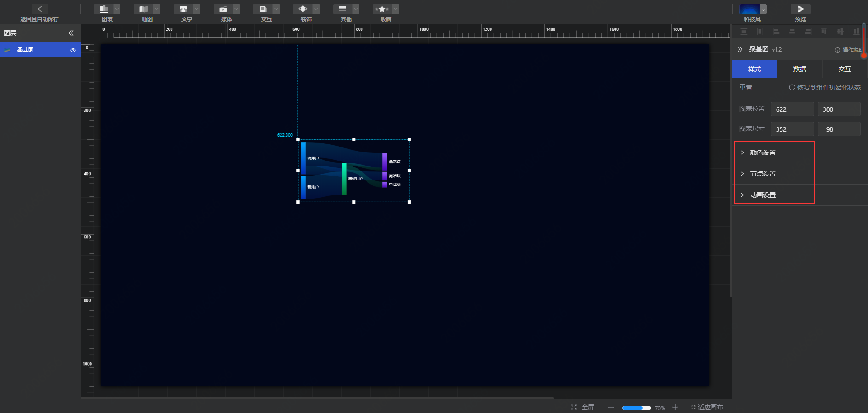Viewport: 868px width, 413px height.
Task: Collapse the 图层 layers panel with double chevron
Action: [x=71, y=33]
